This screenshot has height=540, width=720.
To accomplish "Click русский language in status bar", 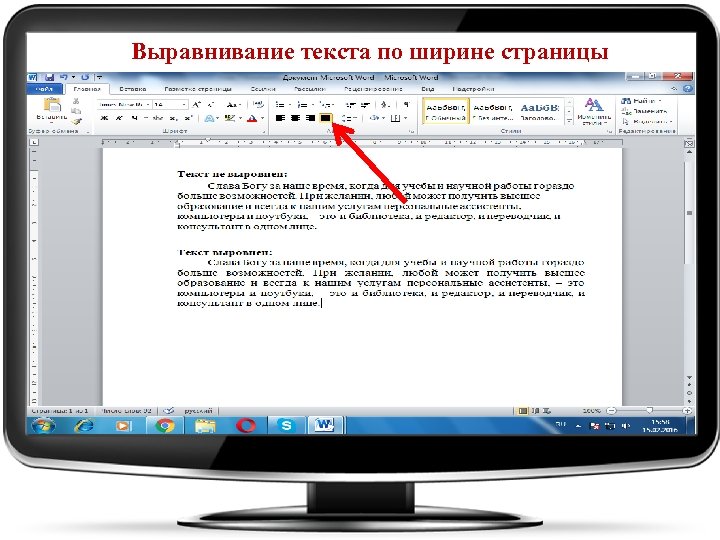I will point(198,411).
